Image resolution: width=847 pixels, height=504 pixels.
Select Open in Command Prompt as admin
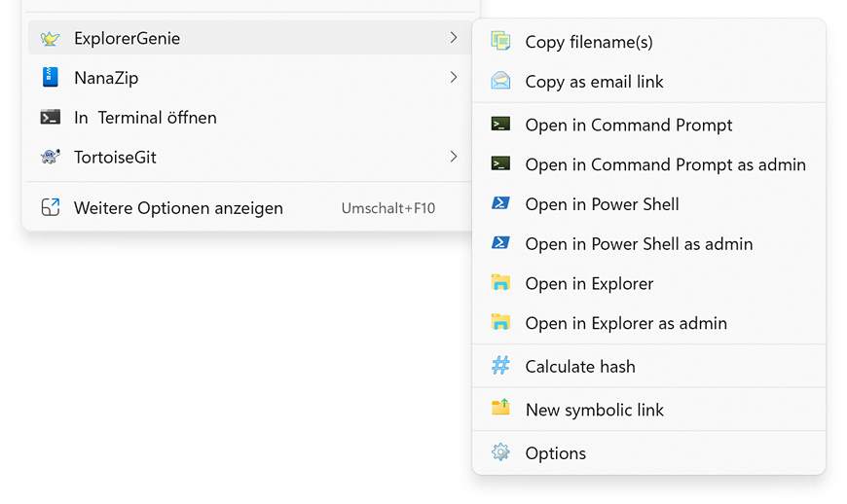pos(649,164)
